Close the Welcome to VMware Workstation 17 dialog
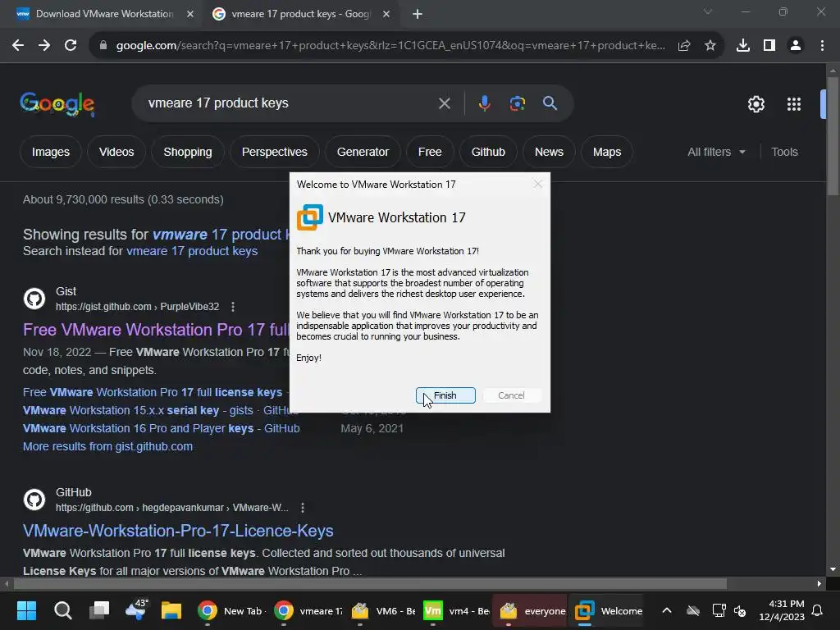Viewport: 840px width, 630px height. pos(538,185)
